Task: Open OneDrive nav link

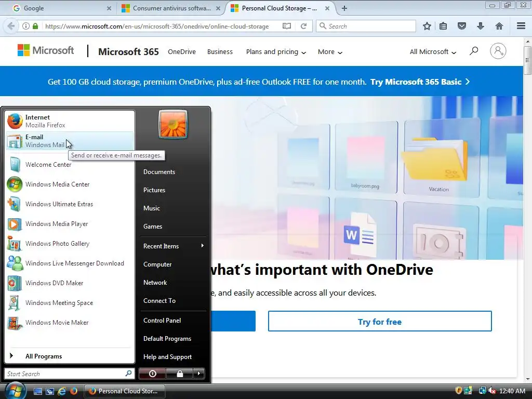Action: [182, 52]
